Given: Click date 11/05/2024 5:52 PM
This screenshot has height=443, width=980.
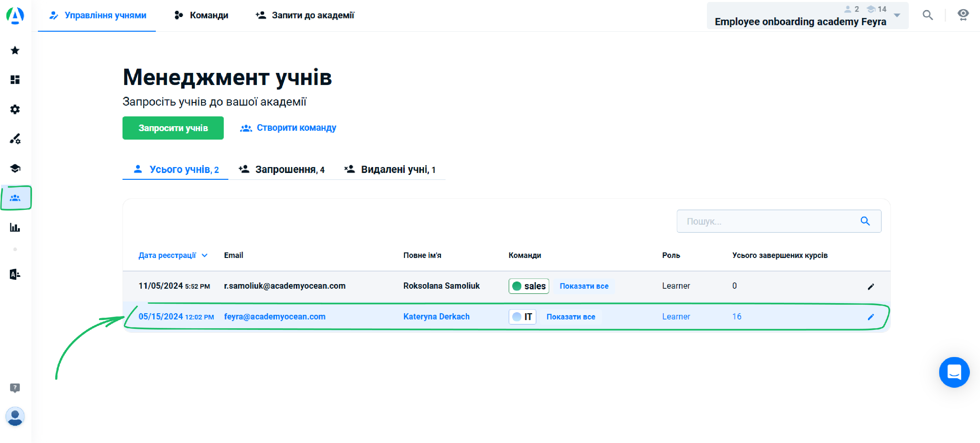Looking at the screenshot, I should (x=174, y=286).
